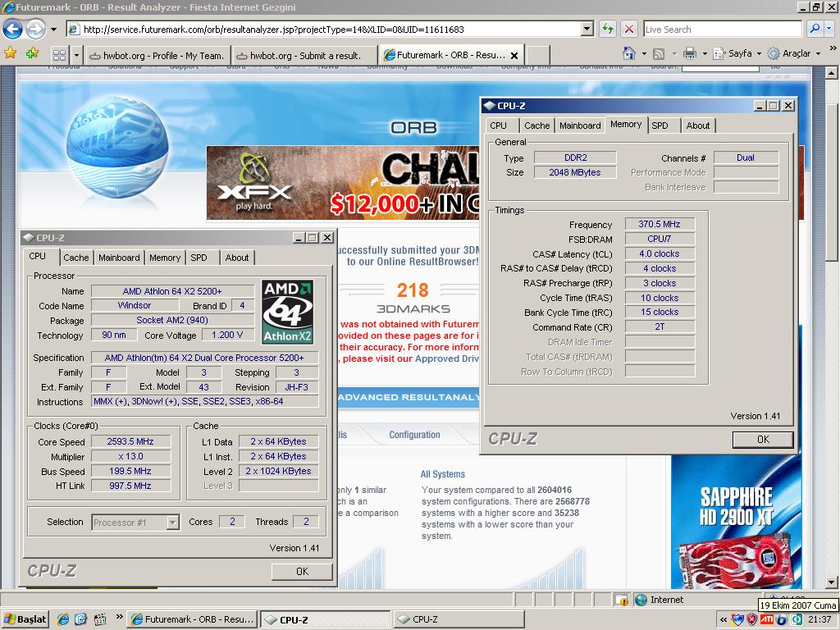Open the Configuration tab on the webpage
This screenshot has width=840, height=630.
pos(414,435)
